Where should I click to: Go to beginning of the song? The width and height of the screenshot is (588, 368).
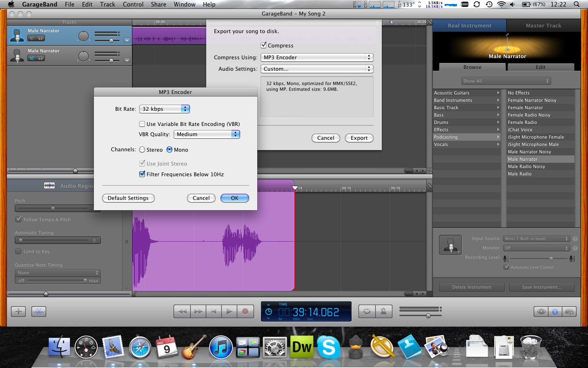214,312
